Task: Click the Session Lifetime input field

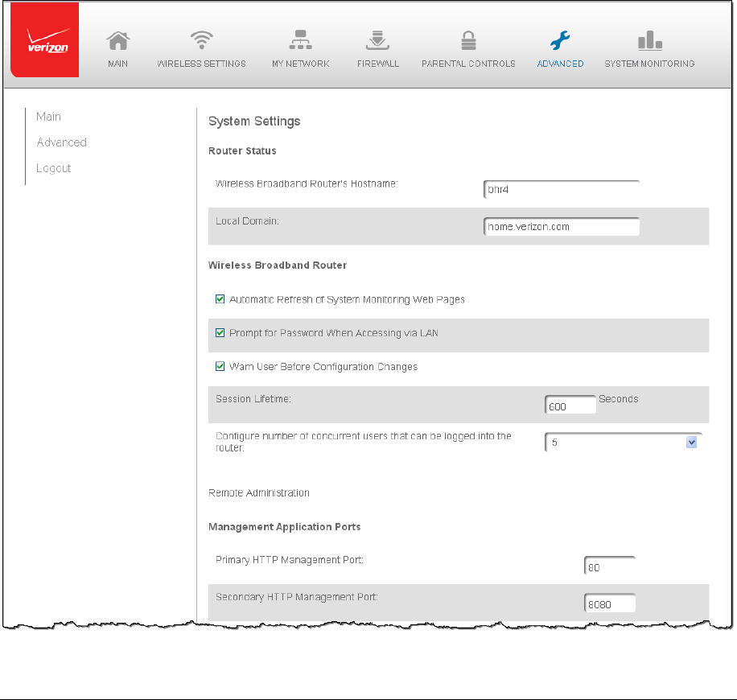Action: click(x=570, y=405)
